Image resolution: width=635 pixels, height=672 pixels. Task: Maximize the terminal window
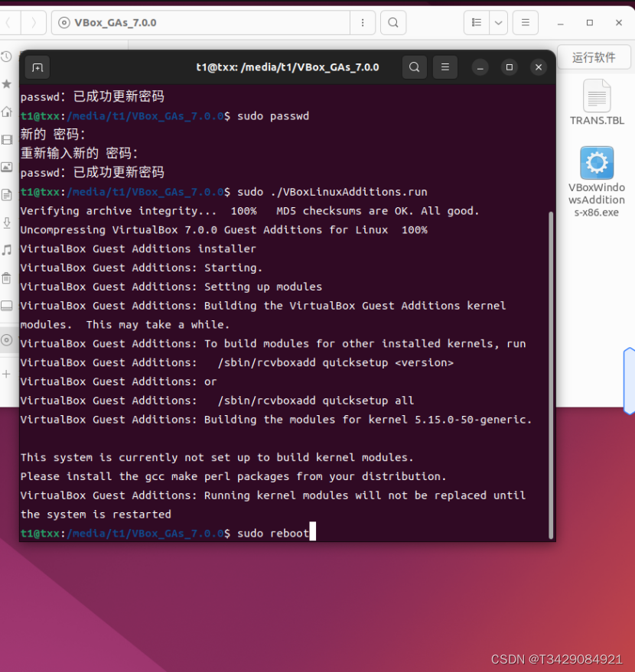510,67
